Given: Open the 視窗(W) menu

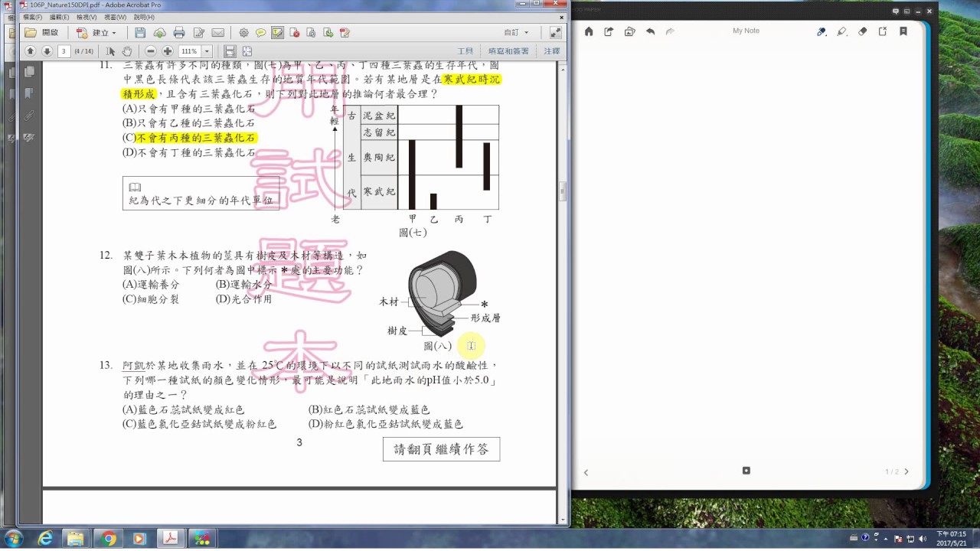Looking at the screenshot, I should click(115, 17).
